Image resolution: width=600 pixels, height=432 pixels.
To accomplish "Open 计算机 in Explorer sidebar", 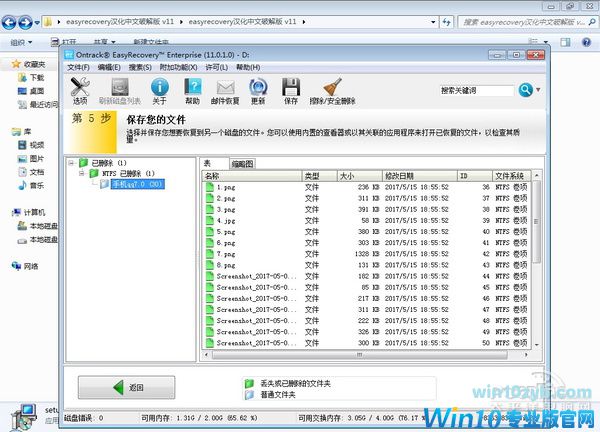I will point(29,212).
